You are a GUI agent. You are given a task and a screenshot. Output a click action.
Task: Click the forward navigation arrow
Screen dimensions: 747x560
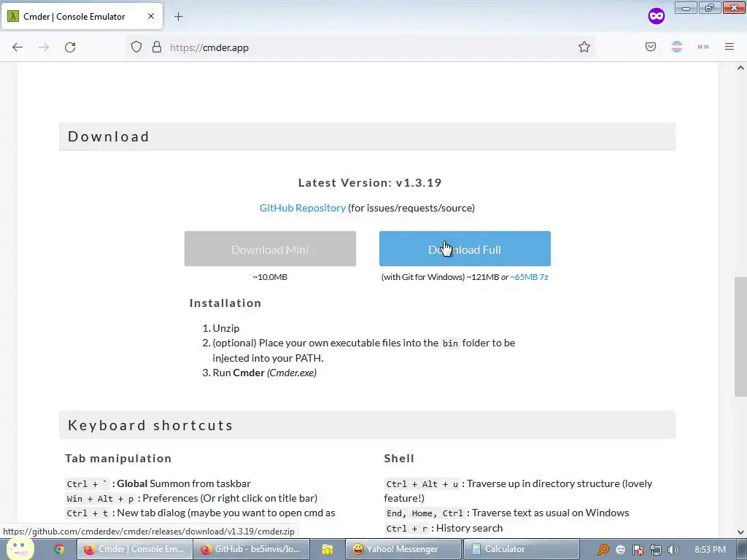click(x=44, y=47)
